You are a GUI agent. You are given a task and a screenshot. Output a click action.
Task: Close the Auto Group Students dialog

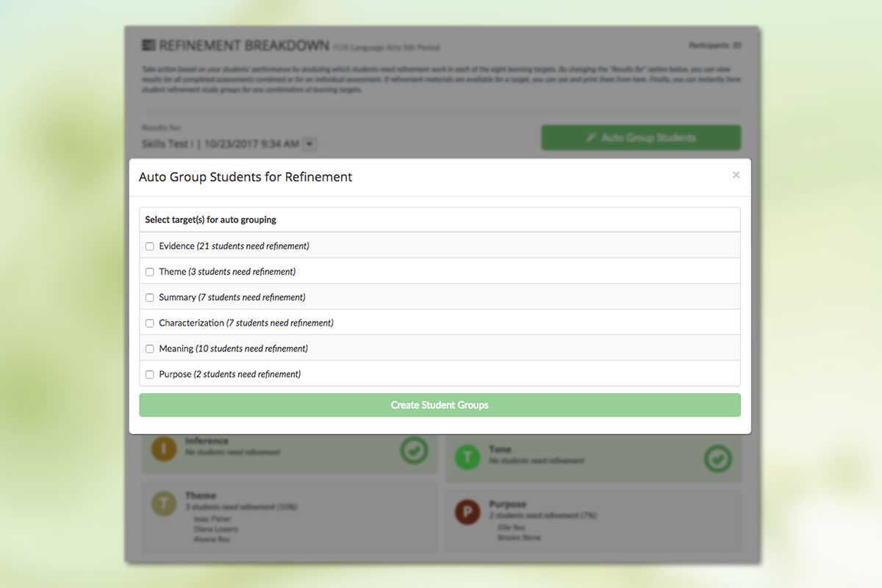[x=736, y=175]
